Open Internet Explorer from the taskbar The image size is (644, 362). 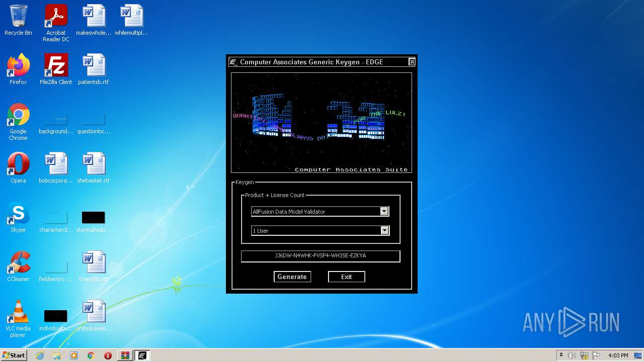[x=40, y=355]
